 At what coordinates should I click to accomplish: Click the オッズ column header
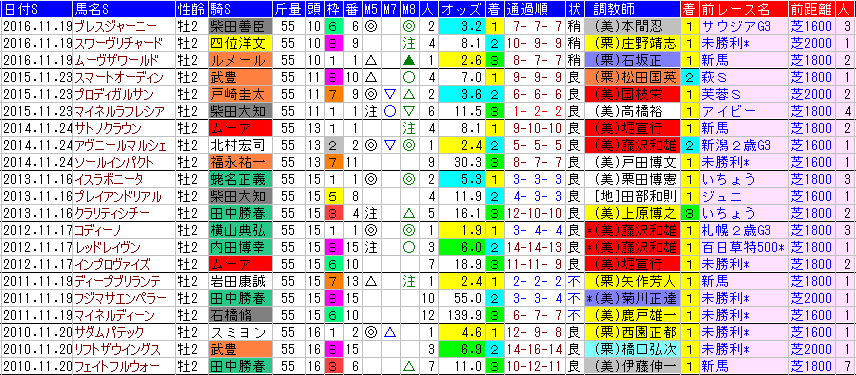click(x=461, y=9)
